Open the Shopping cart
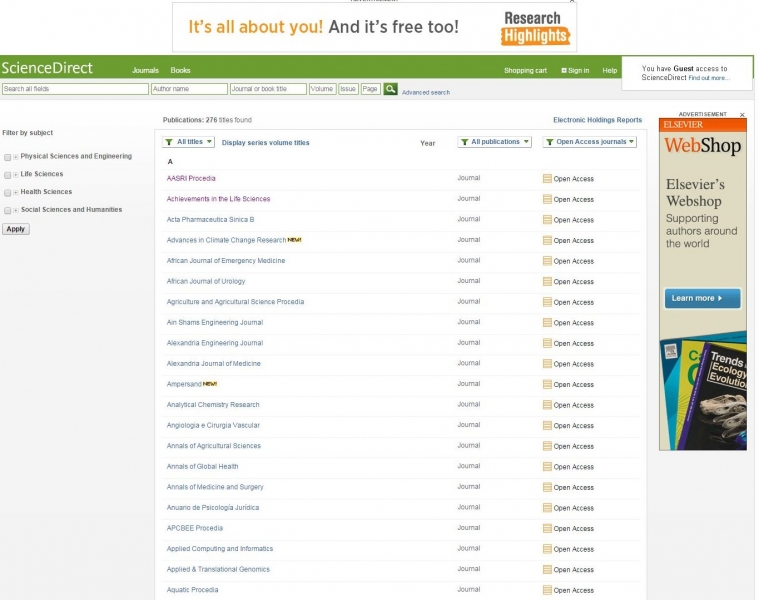Viewport: 759px width, 600px height. (525, 71)
